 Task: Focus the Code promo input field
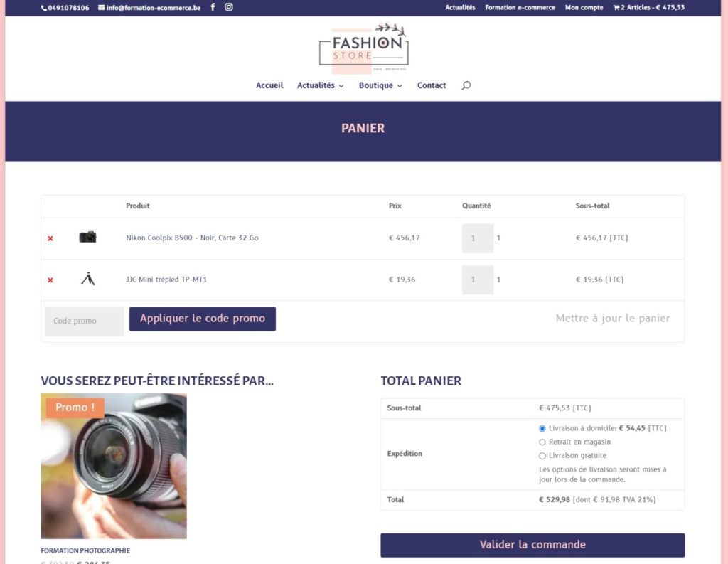point(85,321)
